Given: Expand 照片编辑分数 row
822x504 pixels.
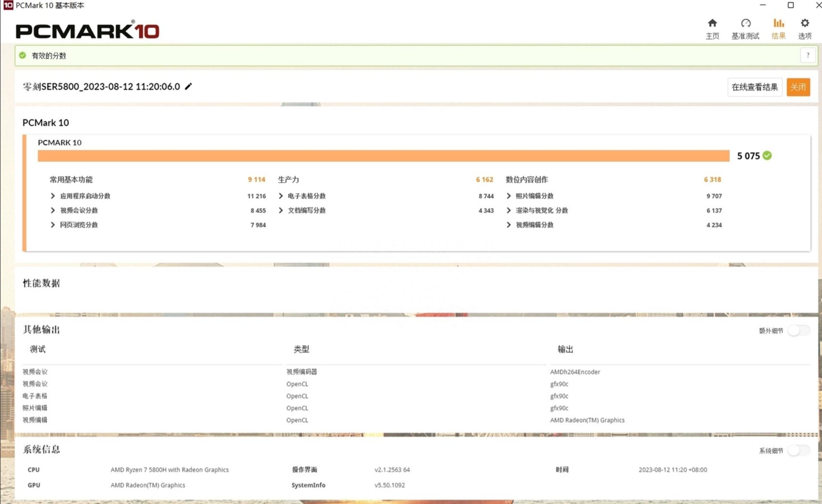Looking at the screenshot, I should point(508,196).
